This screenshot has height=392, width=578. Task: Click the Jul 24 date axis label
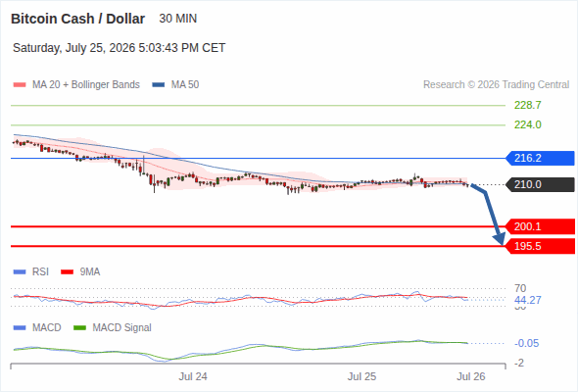pyautogui.click(x=193, y=376)
